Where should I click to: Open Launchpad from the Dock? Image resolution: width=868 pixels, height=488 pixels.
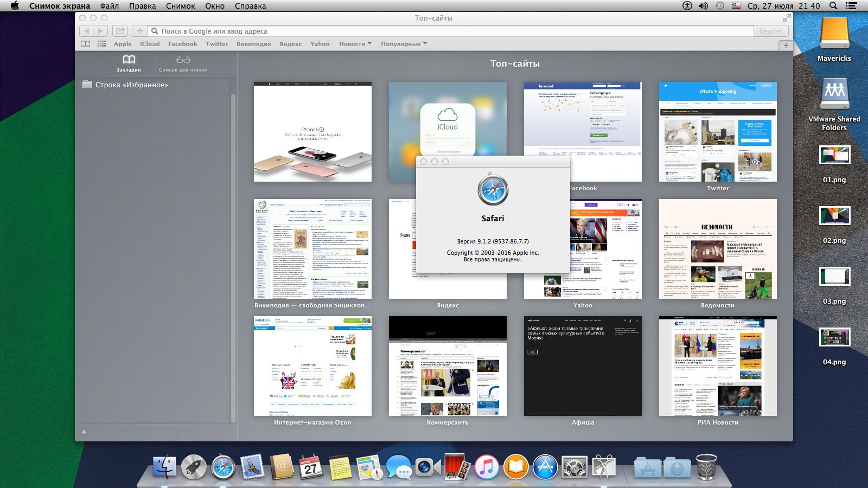coord(194,466)
